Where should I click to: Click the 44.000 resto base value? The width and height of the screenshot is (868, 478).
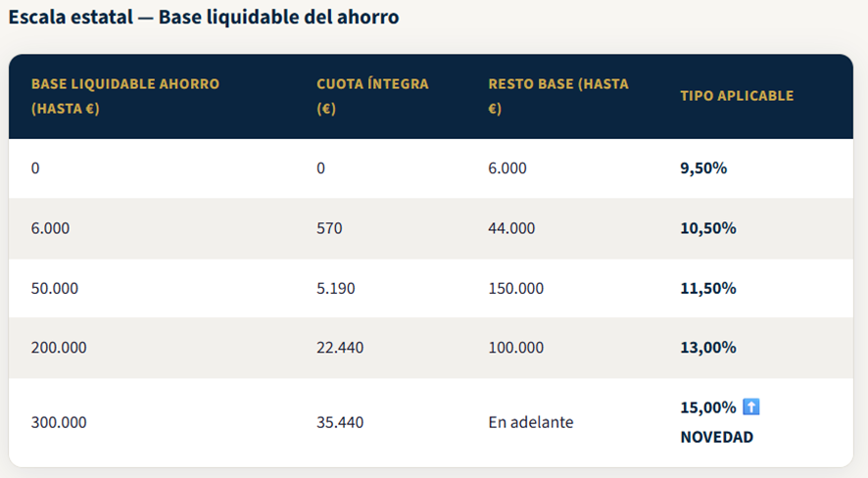click(511, 228)
